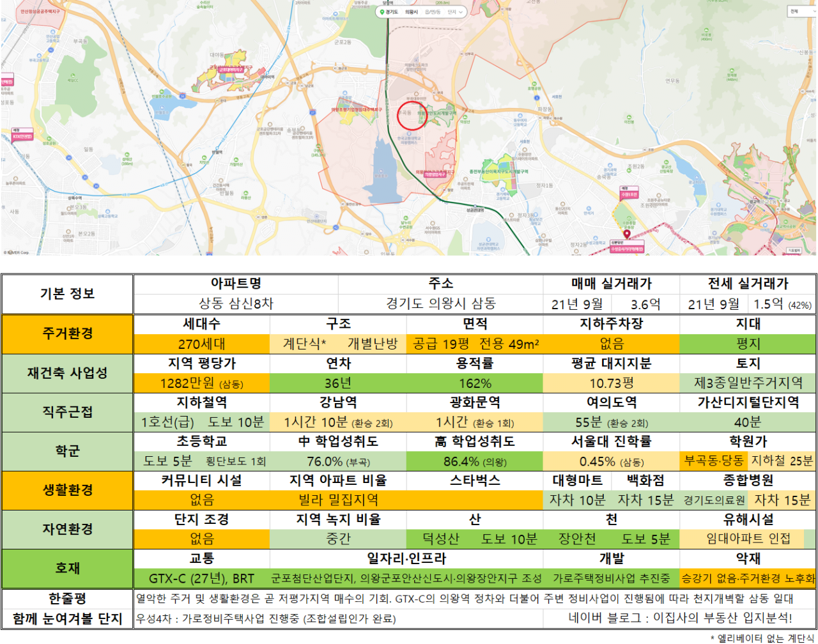
Task: Click the 우성4차 가로정비주택사업 related complex text
Action: pos(266,618)
